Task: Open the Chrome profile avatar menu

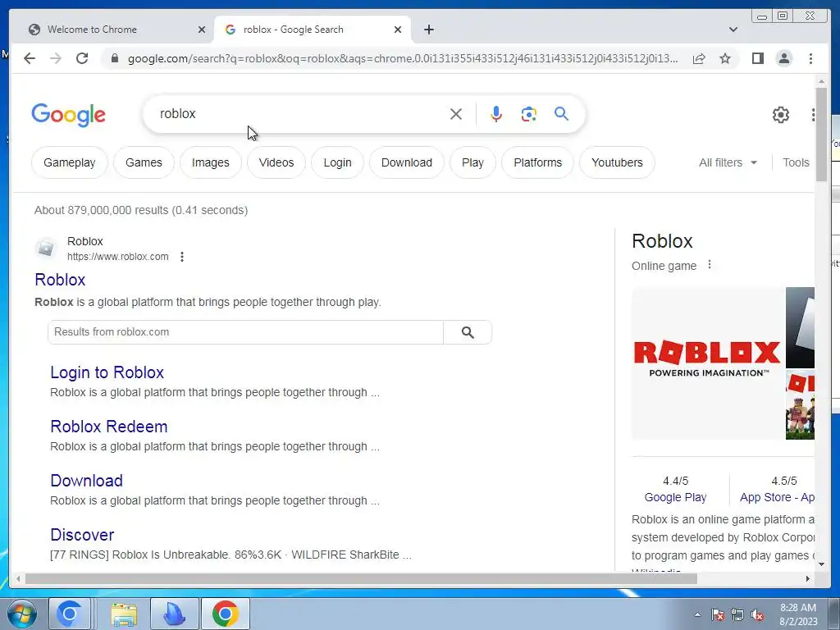Action: 783,58
